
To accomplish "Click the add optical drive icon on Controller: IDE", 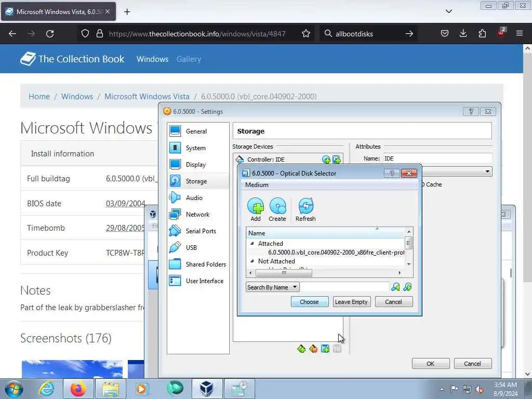I will point(326,159).
